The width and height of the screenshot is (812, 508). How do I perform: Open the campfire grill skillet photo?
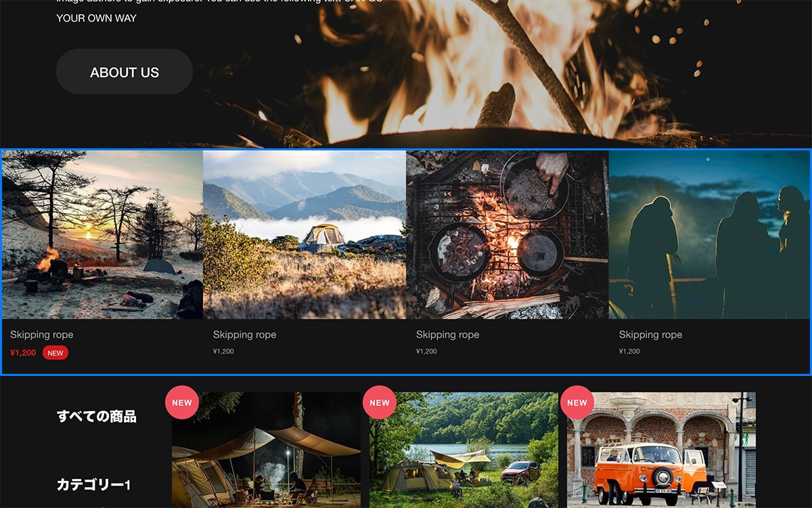pos(507,234)
